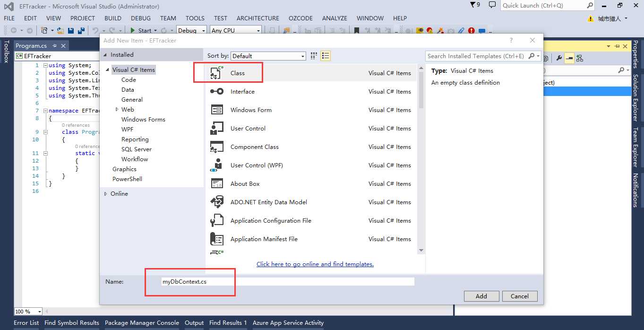Select the Windows Forms category
Viewport: 644px width, 330px height.
pos(143,119)
